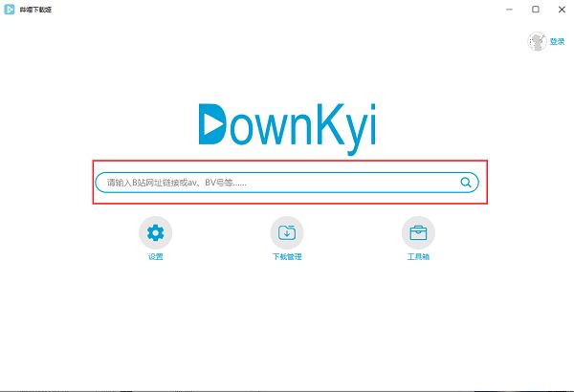
Task: Click the DownKyi logo text
Action: (287, 128)
